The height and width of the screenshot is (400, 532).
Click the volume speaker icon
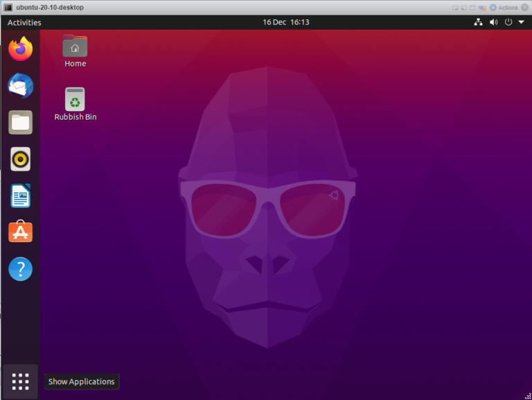click(494, 22)
